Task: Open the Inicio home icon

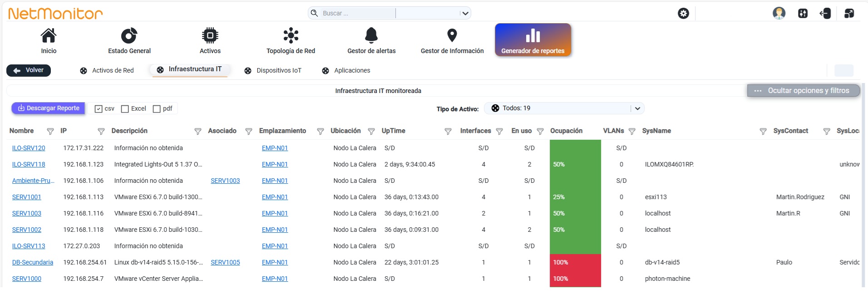Action: 49,35
